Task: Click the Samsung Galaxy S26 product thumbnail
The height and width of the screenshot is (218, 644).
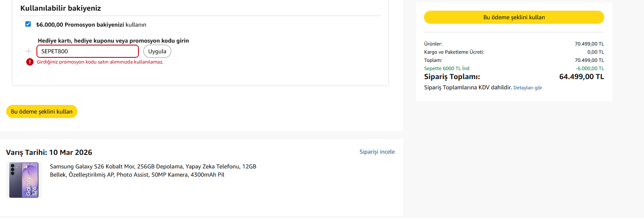Action: (x=24, y=180)
